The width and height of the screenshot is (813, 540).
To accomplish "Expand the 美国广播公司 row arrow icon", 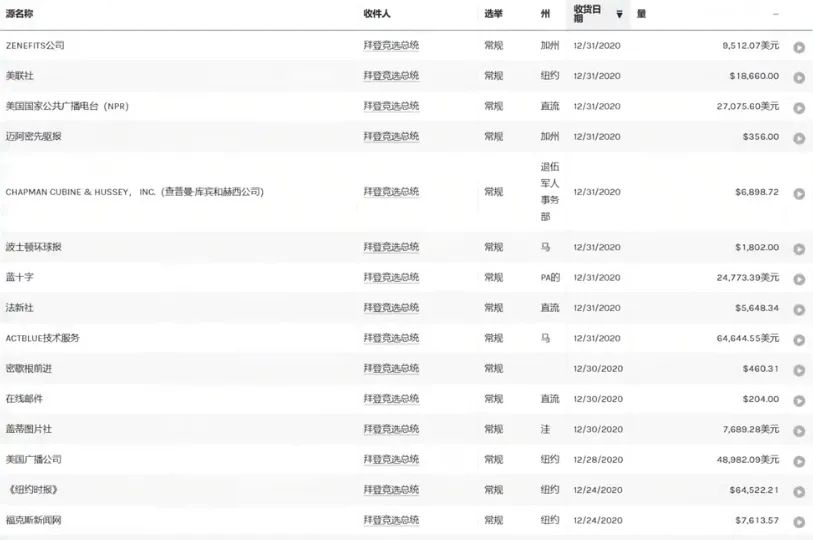I will coord(799,461).
